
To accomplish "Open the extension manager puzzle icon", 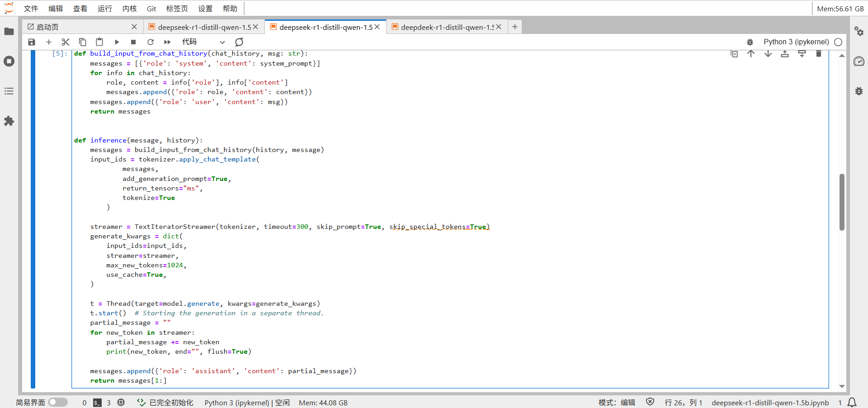I will (9, 121).
